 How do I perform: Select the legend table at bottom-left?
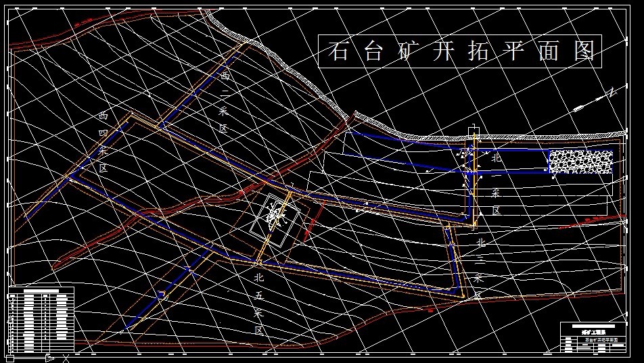click(41, 319)
